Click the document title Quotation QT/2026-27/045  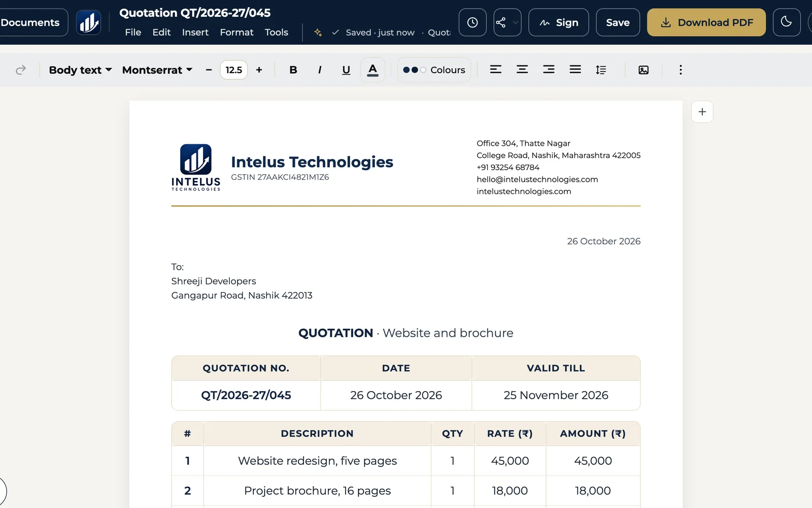click(x=195, y=13)
